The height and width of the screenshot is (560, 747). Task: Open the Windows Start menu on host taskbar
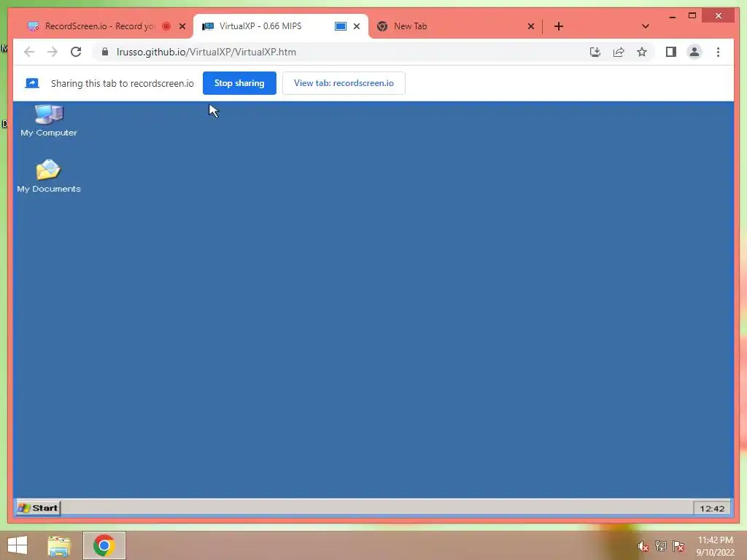pyautogui.click(x=18, y=545)
